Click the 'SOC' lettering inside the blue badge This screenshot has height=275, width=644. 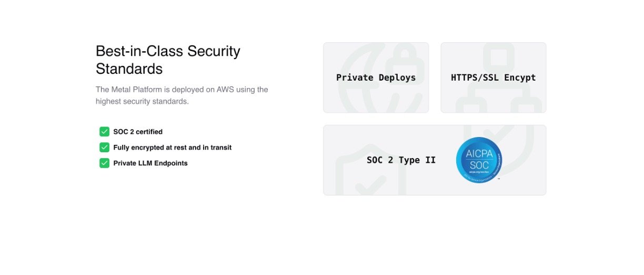point(479,164)
